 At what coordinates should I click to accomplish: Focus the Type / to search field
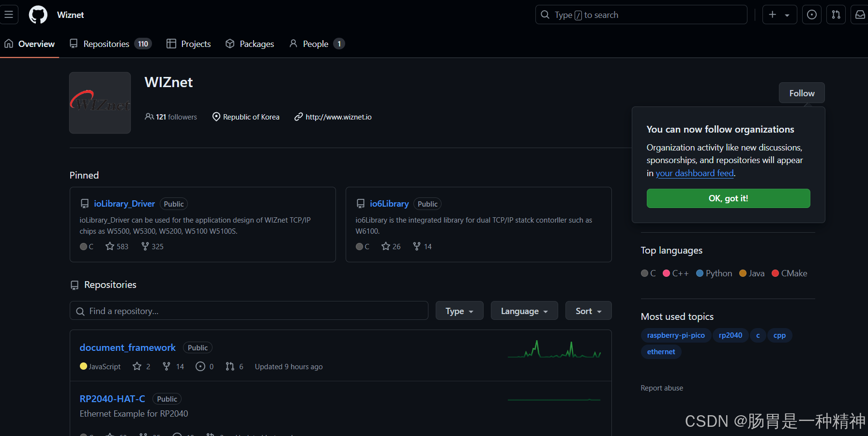641,15
